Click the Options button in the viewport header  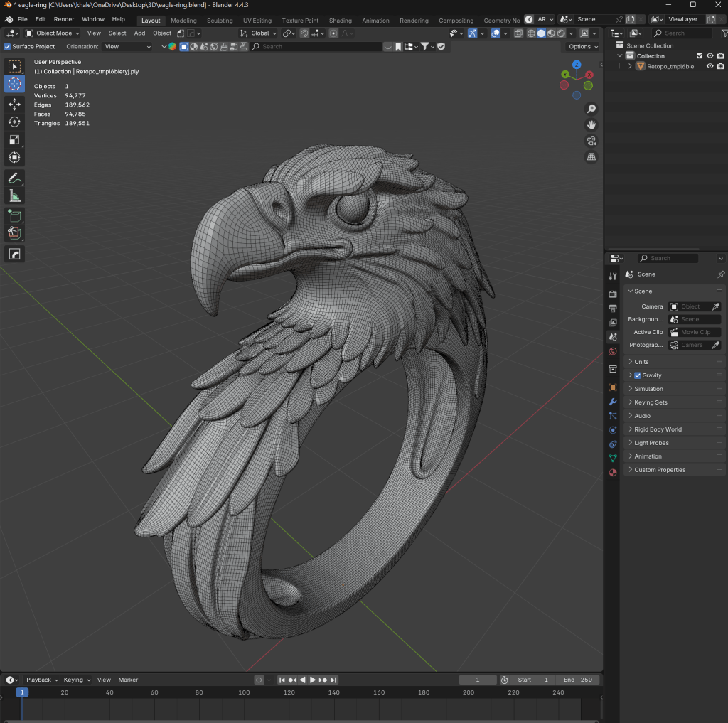click(583, 47)
